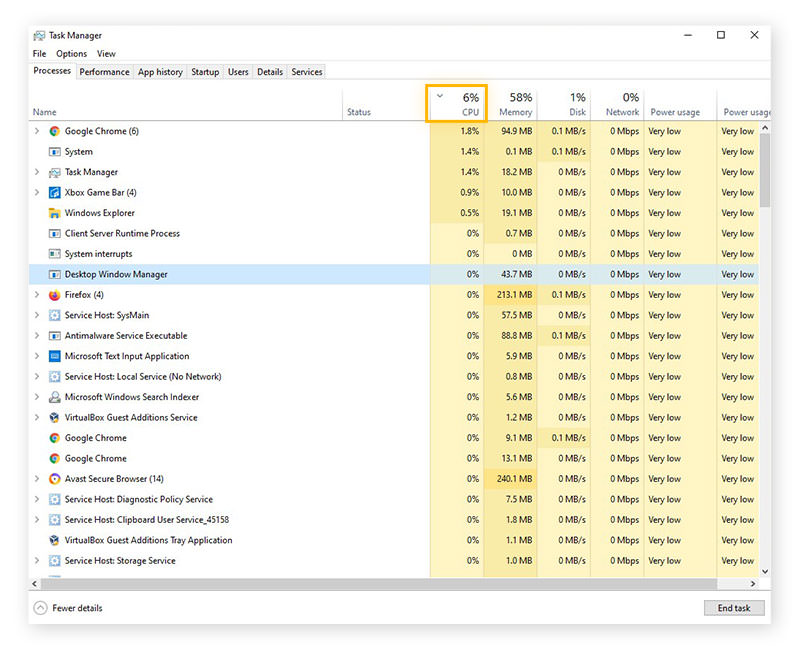Click the Storage Service gear icon
Screen dimensions: 800x654
[x=55, y=561]
